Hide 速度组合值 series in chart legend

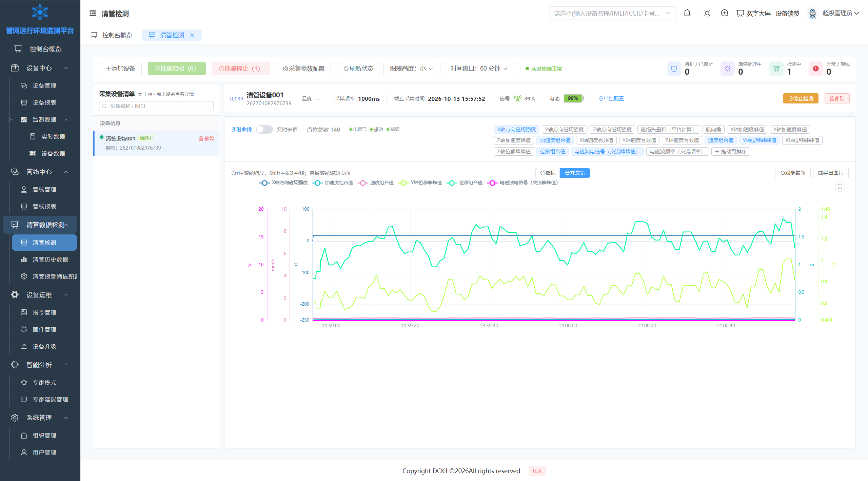click(x=376, y=182)
